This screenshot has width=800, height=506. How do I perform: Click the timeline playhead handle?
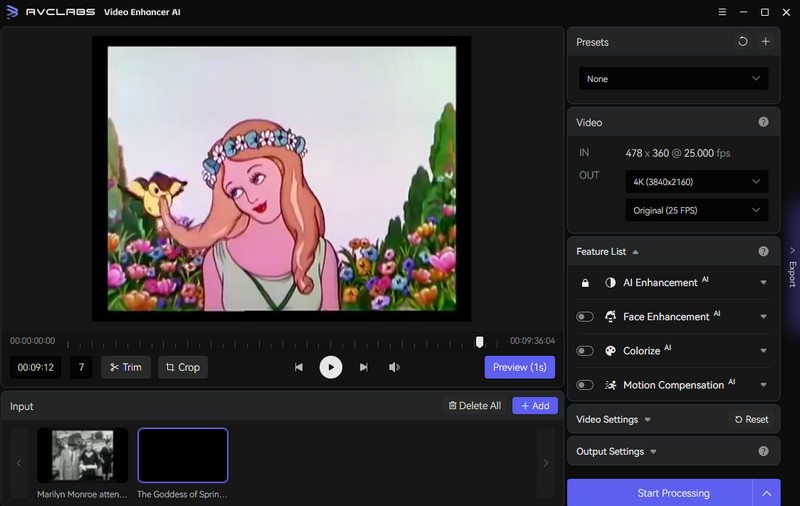point(479,342)
